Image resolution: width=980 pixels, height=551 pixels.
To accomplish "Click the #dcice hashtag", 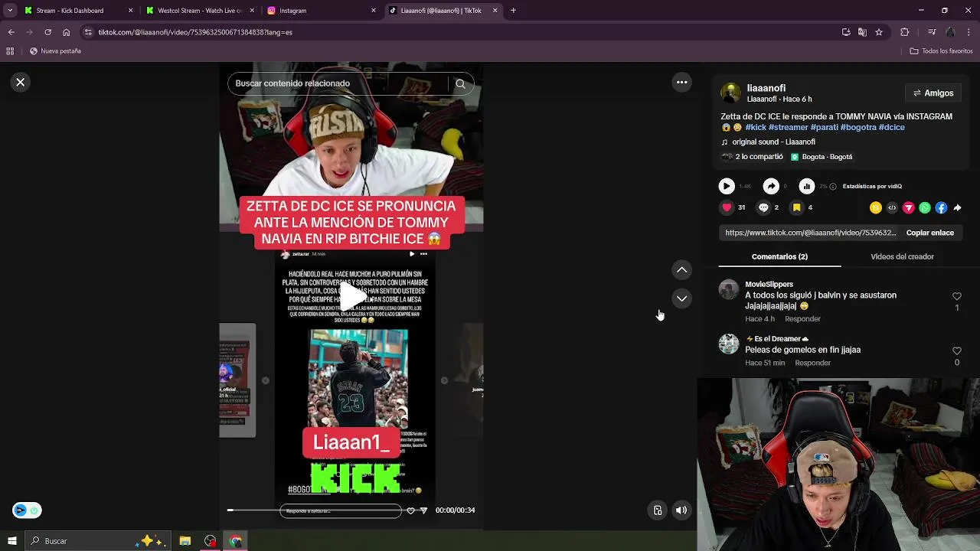I will [892, 127].
